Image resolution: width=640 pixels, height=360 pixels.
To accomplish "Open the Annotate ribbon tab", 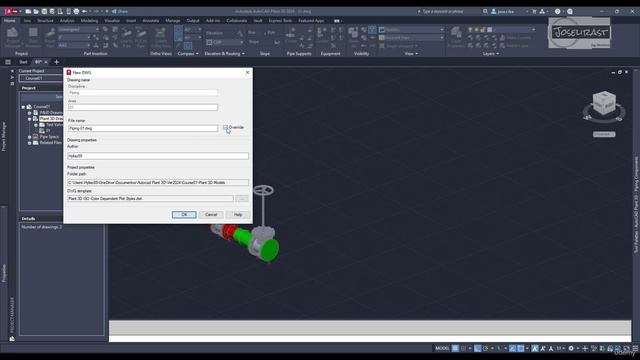I will (151, 20).
